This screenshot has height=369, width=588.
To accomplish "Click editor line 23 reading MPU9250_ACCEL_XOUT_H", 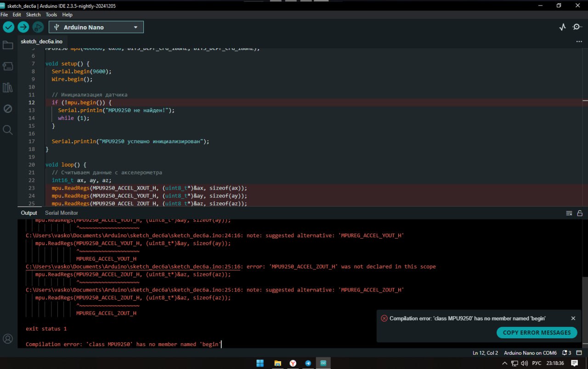I will pyautogui.click(x=149, y=188).
